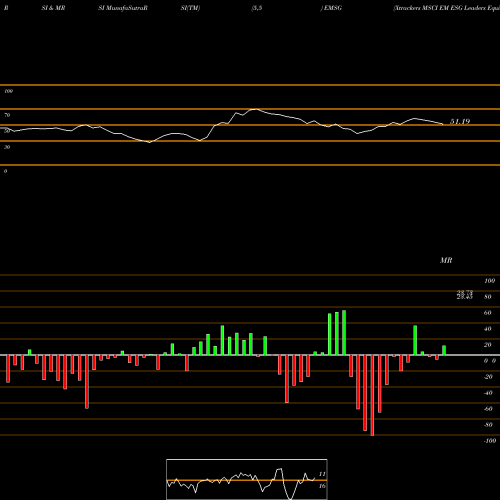500x500 pixels.
Task: Click the MR axis label 80
Action: [488, 297]
